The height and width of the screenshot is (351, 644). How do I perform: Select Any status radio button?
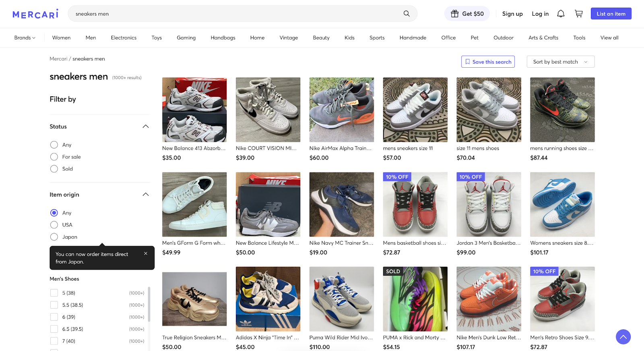54,145
